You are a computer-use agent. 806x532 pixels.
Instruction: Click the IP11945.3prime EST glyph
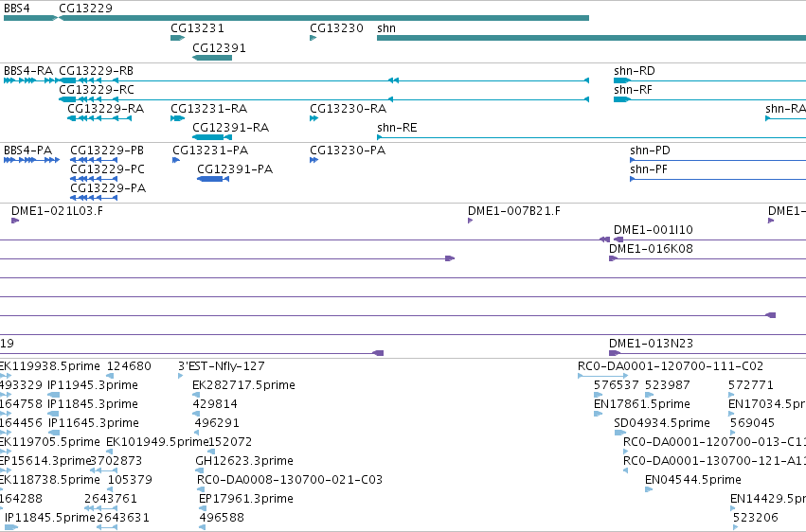coord(53,395)
